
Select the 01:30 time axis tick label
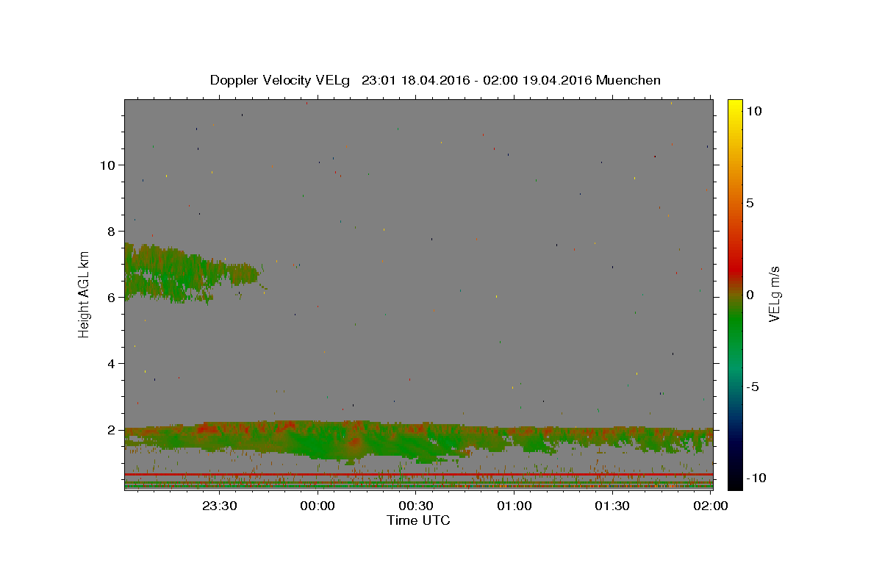[x=612, y=506]
